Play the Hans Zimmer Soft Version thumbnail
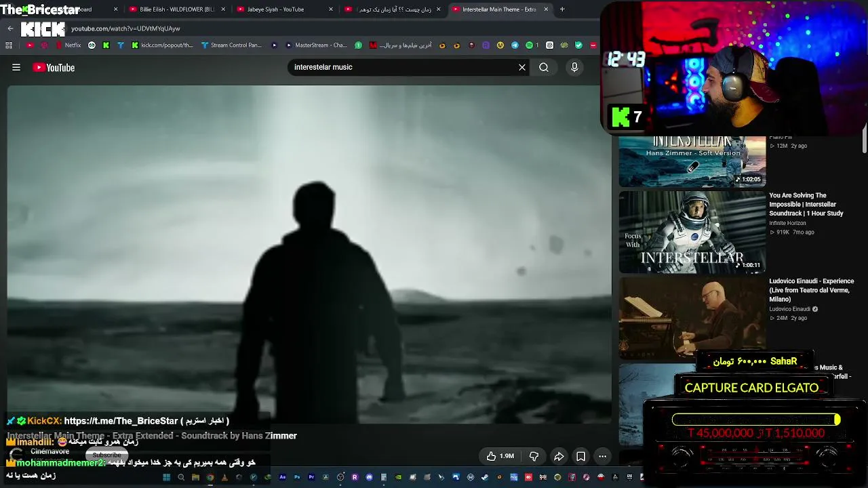The image size is (868, 488). [x=692, y=161]
